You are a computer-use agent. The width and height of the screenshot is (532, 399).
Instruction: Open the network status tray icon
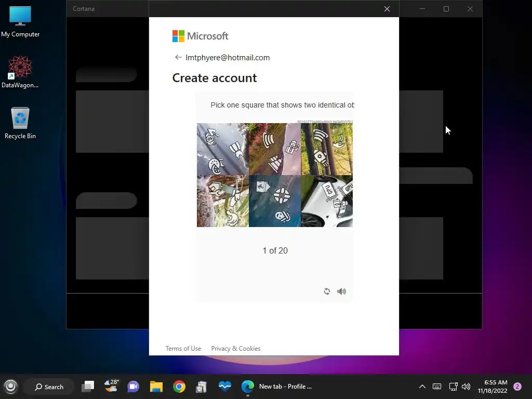pos(453,387)
